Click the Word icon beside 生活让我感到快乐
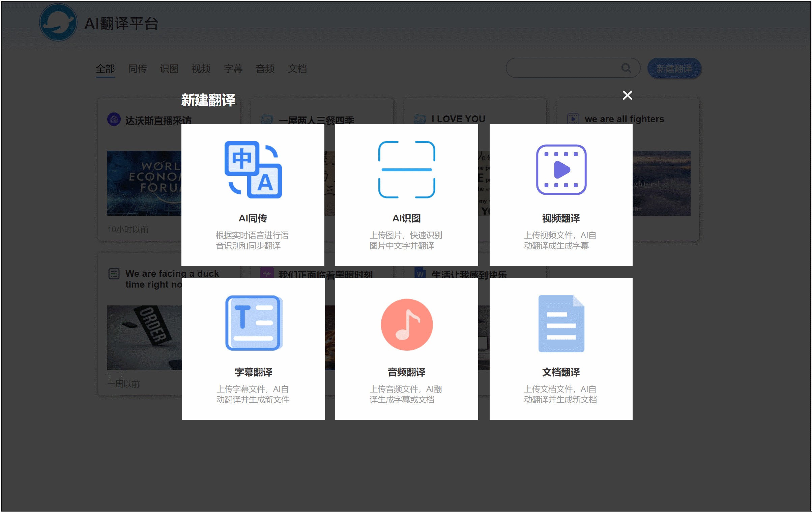Viewport: 812px width, 512px height. tap(420, 273)
